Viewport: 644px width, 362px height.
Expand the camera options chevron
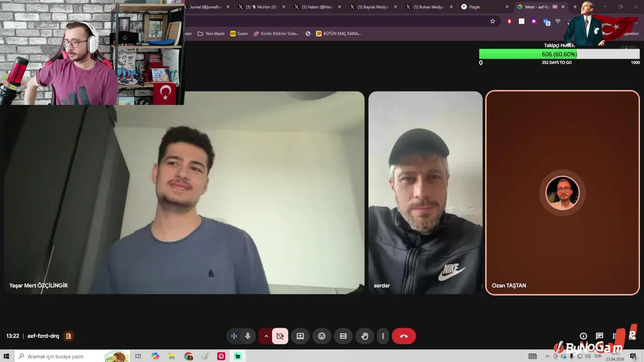266,336
